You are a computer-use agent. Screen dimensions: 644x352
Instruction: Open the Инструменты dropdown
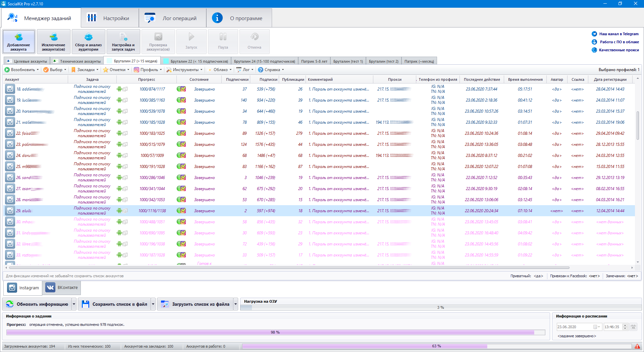click(x=184, y=70)
